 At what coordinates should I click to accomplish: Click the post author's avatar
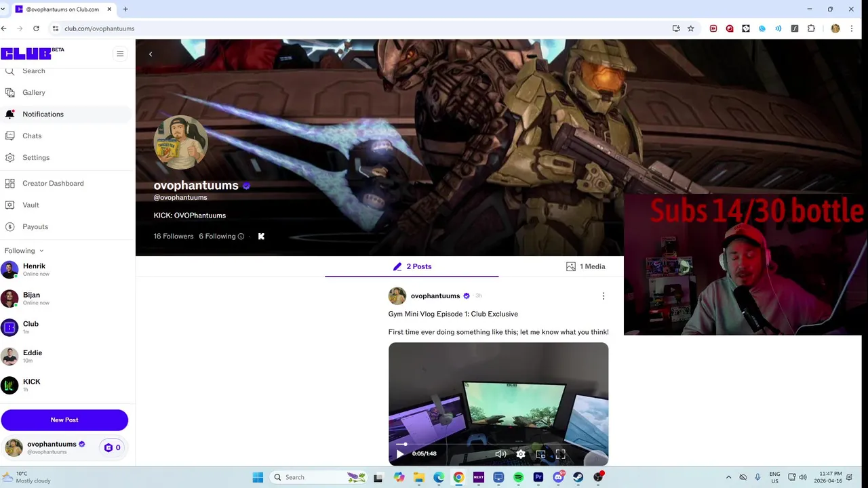click(x=397, y=296)
